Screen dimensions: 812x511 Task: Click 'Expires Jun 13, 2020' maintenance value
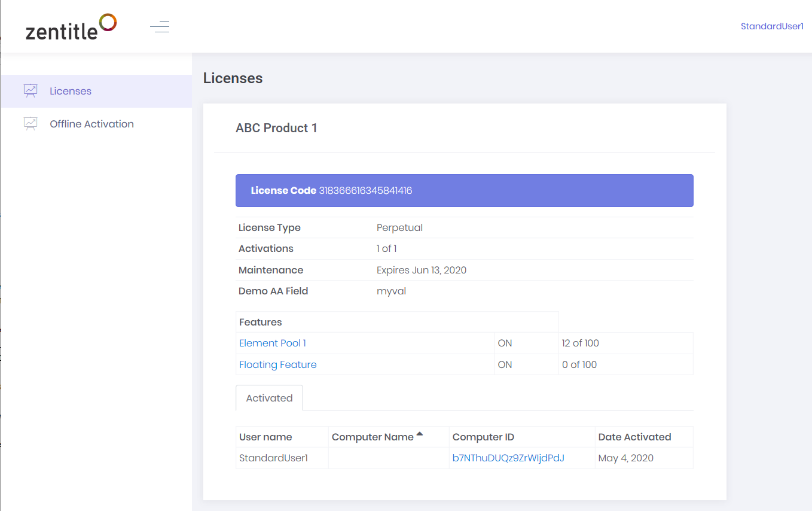pyautogui.click(x=422, y=270)
